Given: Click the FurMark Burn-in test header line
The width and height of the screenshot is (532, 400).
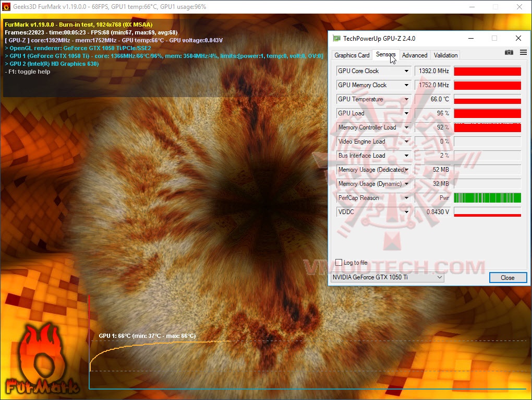Looking at the screenshot, I should (x=78, y=25).
